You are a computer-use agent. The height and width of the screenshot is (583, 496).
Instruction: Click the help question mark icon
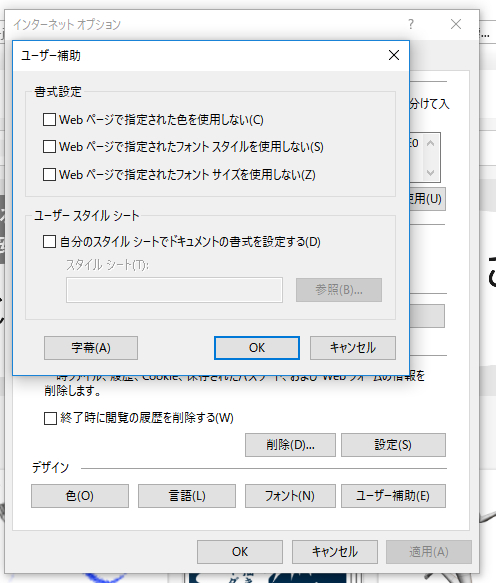[x=410, y=25]
